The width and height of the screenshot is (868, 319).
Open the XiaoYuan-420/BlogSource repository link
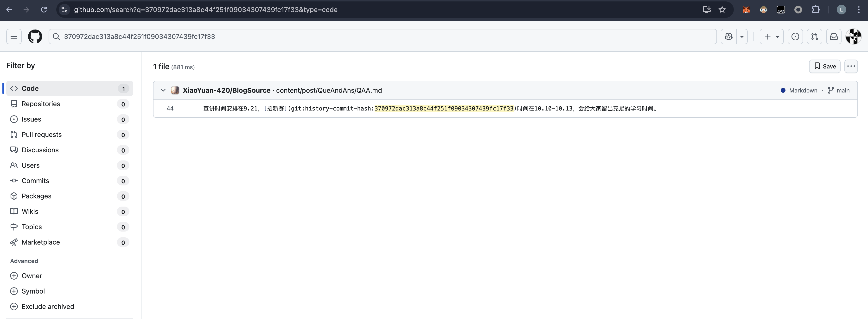226,90
